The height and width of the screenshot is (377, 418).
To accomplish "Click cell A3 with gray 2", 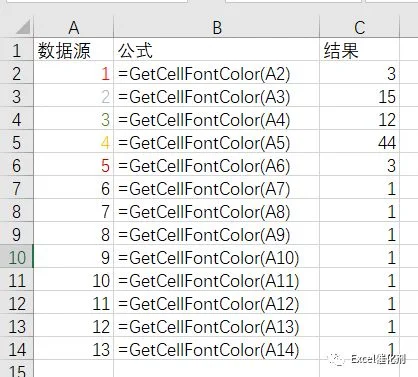I will coord(74,95).
